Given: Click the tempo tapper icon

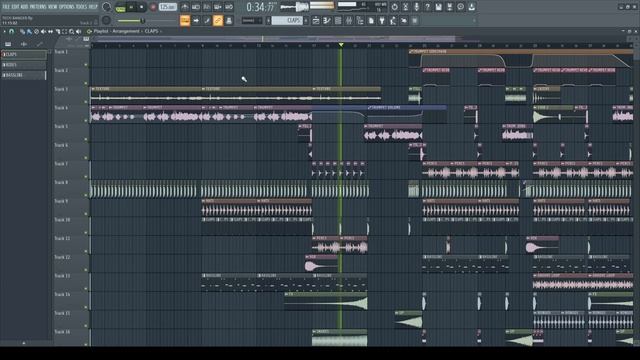Looking at the screenshot, I should pos(393,20).
